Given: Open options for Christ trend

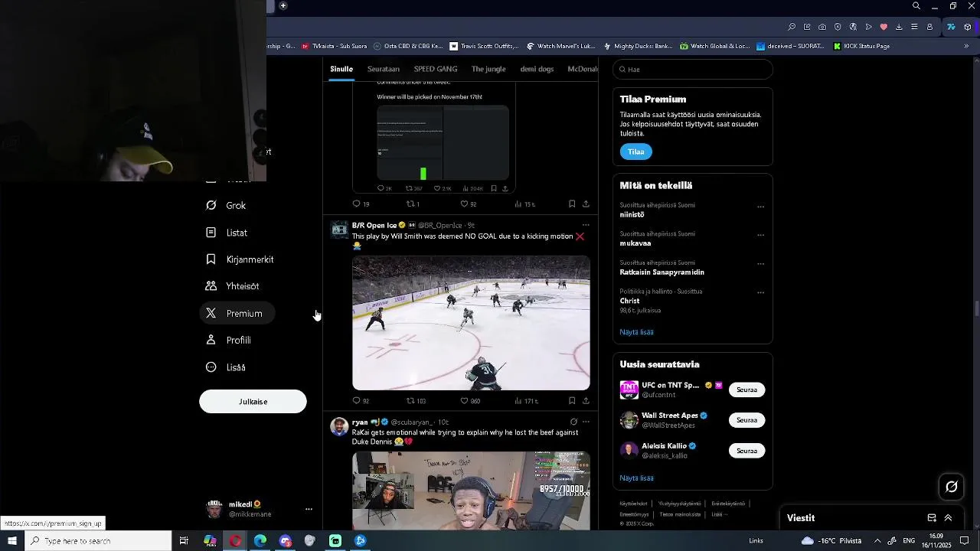Looking at the screenshot, I should coord(760,292).
